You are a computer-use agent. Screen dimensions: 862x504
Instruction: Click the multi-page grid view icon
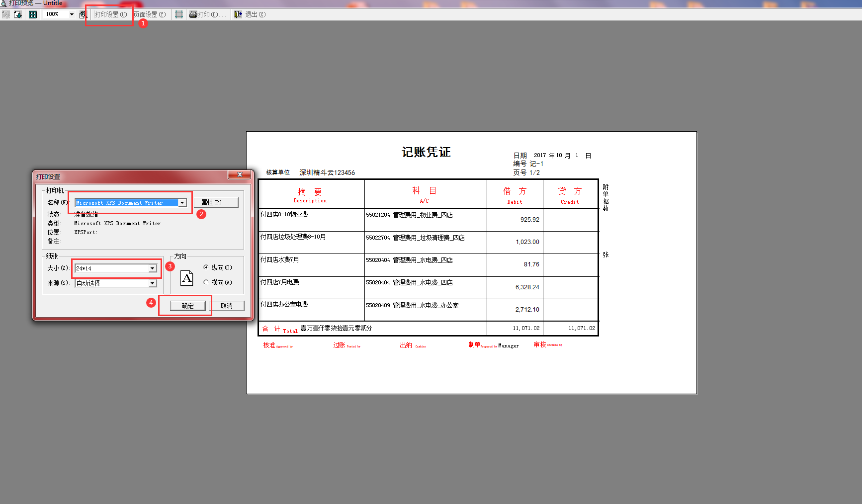tap(33, 14)
